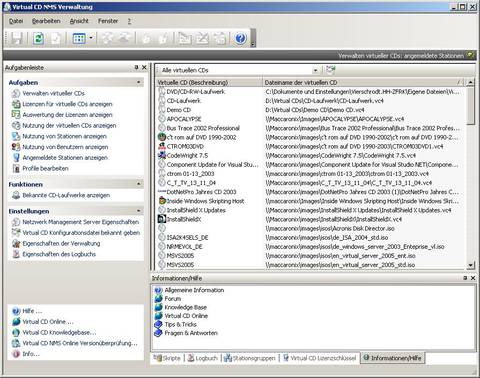The image size is (480, 378).
Task: Open the Fenster menu
Action: [x=108, y=21]
